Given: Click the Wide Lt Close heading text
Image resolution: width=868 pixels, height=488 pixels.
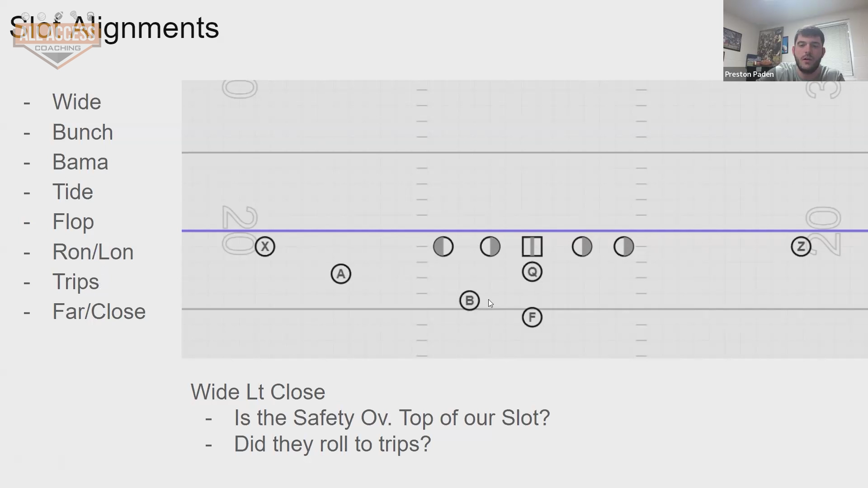Looking at the screenshot, I should pos(258,392).
